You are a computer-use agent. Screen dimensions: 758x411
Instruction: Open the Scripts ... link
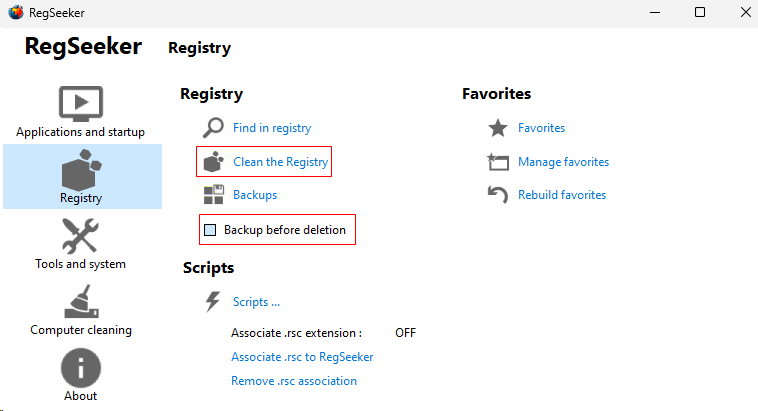pyautogui.click(x=256, y=301)
